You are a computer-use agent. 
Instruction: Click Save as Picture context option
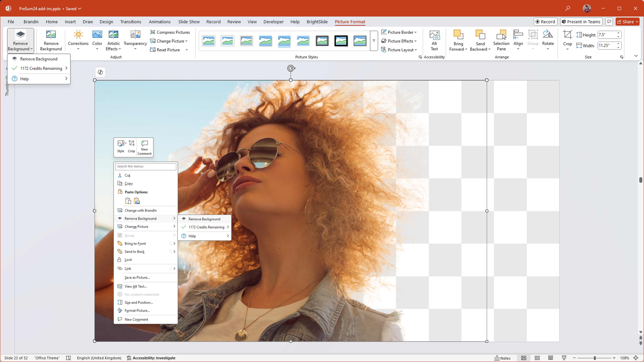137,277
